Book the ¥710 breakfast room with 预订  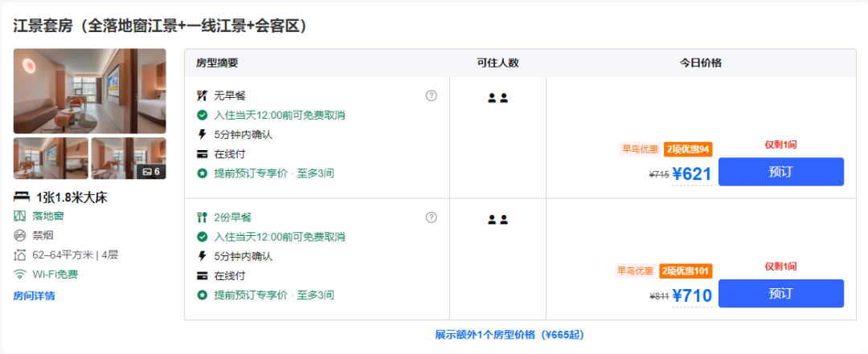tap(781, 293)
